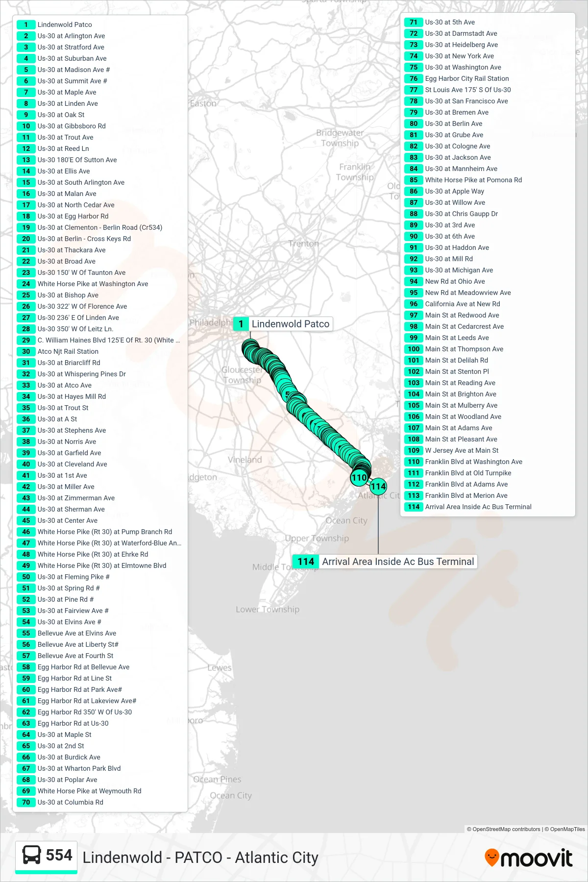
Task: Click the bus icon beside route 554
Action: click(32, 855)
